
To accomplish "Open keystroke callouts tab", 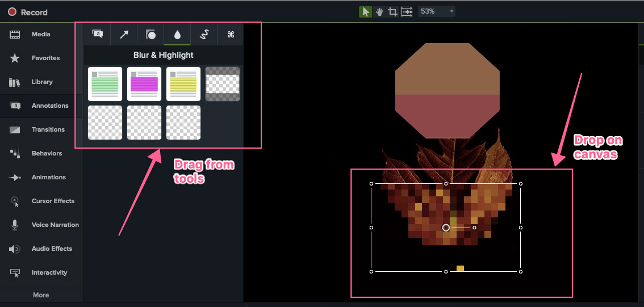I will 231,35.
